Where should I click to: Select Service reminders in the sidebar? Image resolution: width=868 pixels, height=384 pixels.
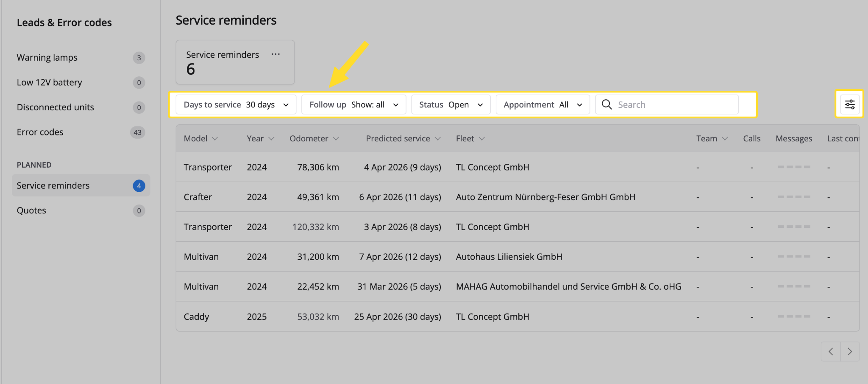pyautogui.click(x=81, y=185)
